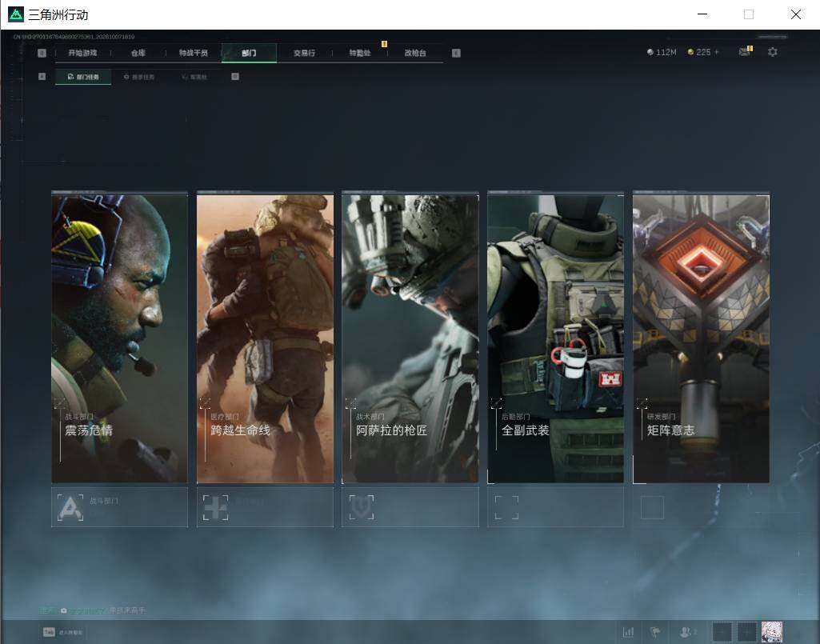820x644 pixels.
Task: Click the shield emblem below 阿萨拉的枪匠
Action: pos(362,507)
